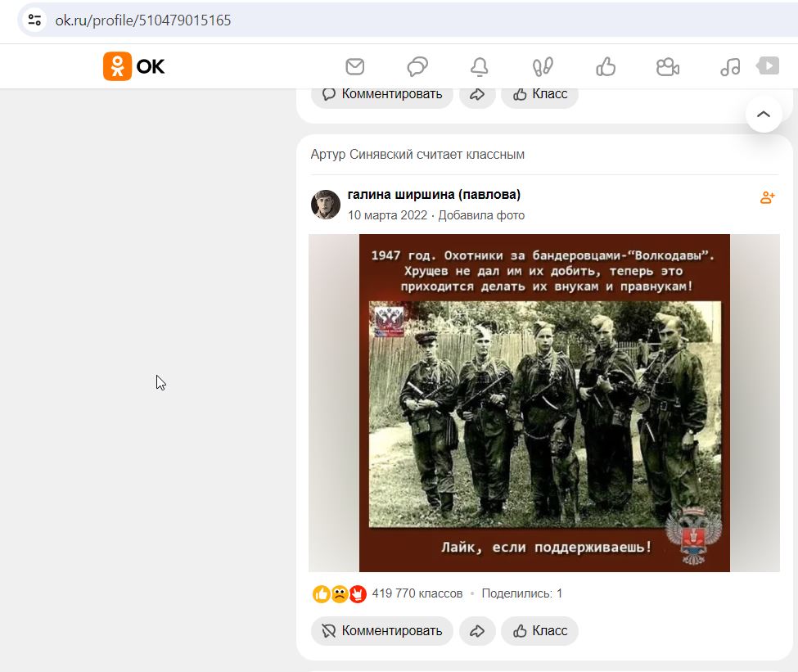
Task: Open the Events thumbs-up icon in header
Action: [x=606, y=66]
